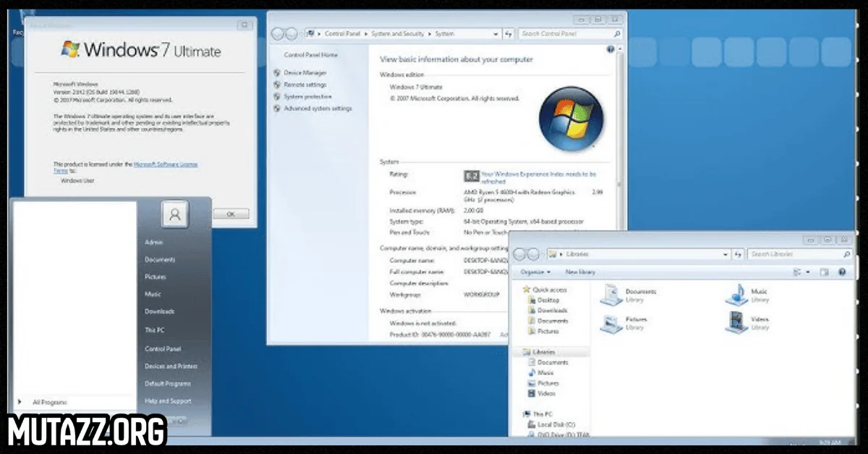
Task: Open the Music library
Action: [736, 296]
